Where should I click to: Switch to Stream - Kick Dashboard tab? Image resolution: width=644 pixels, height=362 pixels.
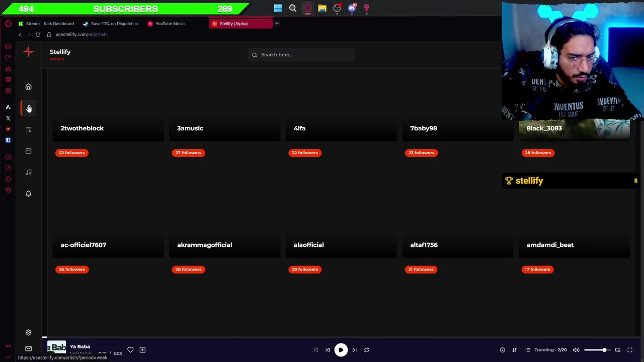46,24
